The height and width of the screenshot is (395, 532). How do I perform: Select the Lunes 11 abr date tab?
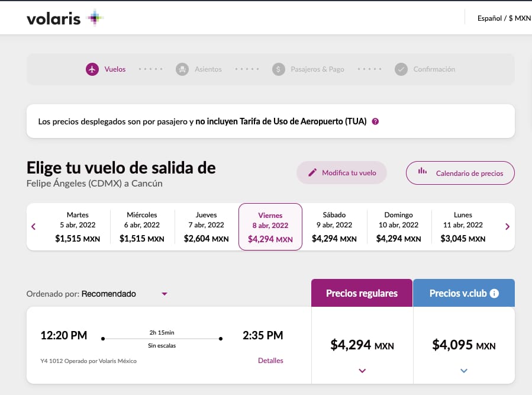pos(463,227)
